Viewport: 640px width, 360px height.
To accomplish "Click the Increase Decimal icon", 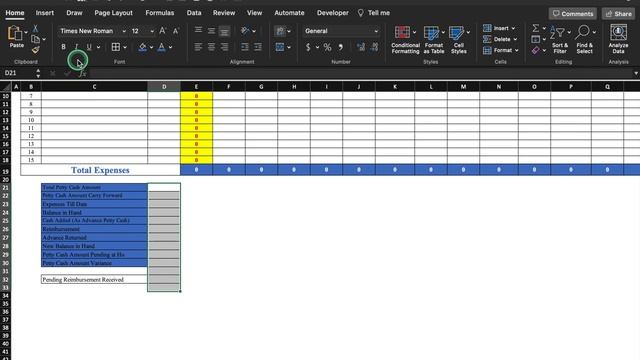I will (361, 47).
